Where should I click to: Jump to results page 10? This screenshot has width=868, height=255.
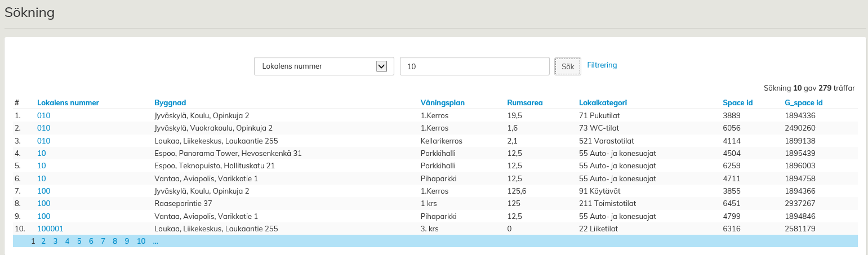141,241
